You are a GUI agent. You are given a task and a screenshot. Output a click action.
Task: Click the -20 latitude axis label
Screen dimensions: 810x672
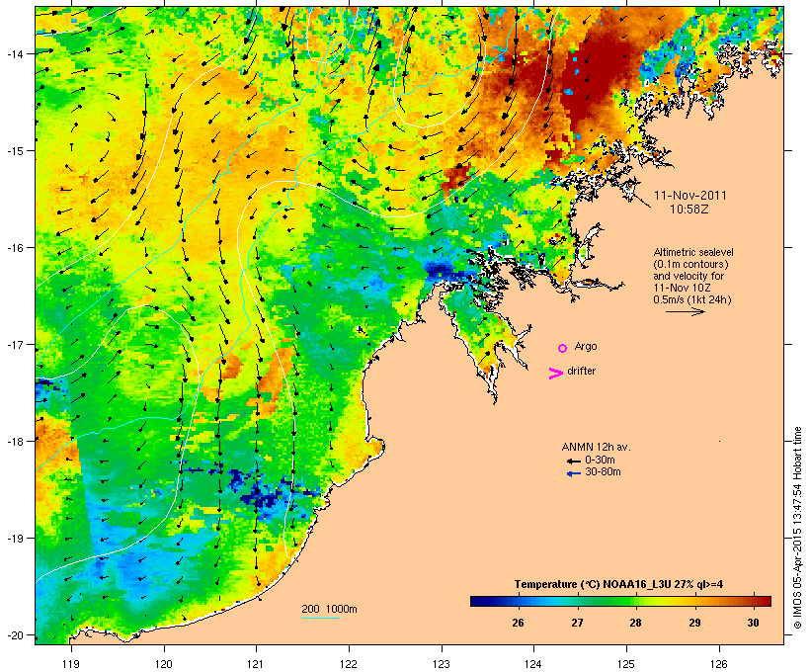[14, 634]
